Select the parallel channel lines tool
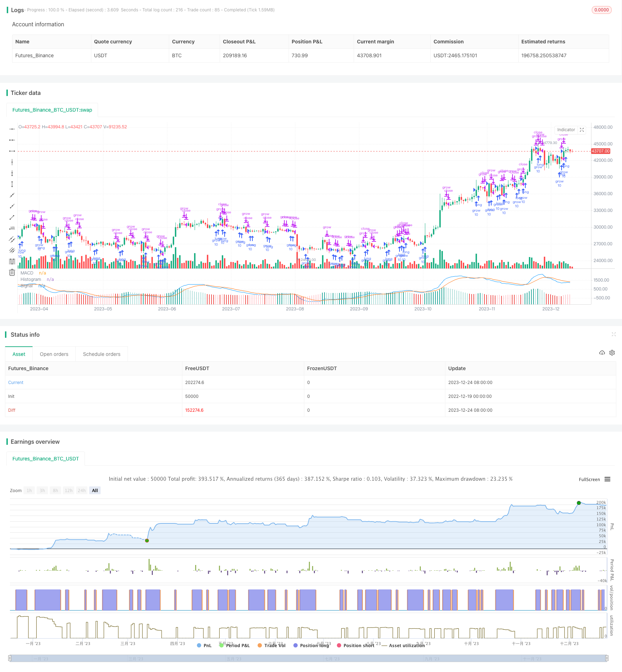This screenshot has height=672, width=622. pos(12,239)
